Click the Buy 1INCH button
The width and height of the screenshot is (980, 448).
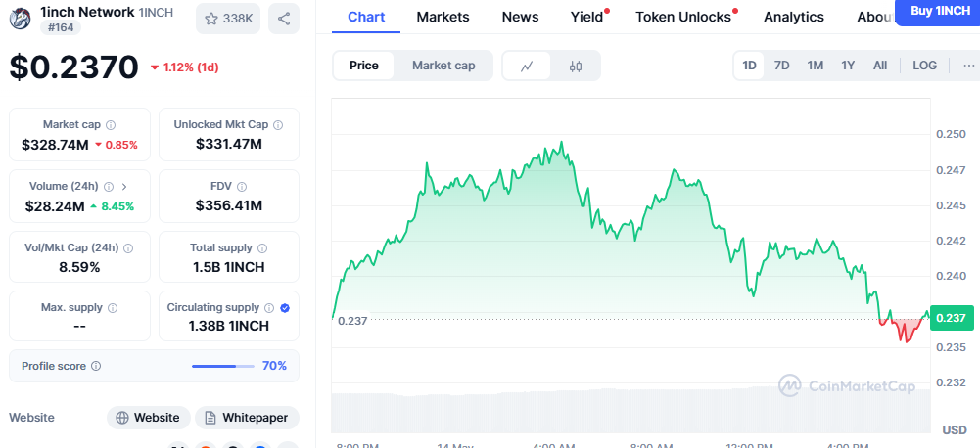(938, 11)
